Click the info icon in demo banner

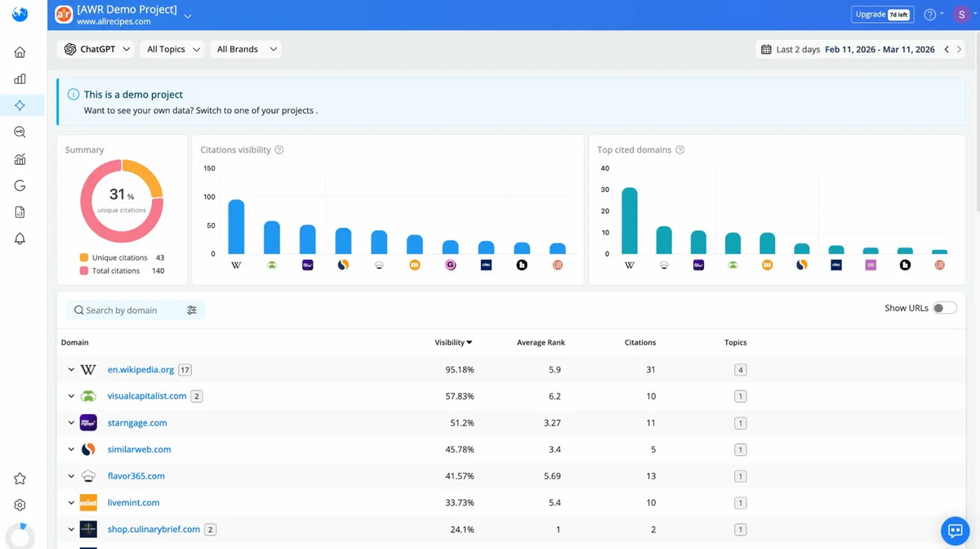(x=73, y=95)
